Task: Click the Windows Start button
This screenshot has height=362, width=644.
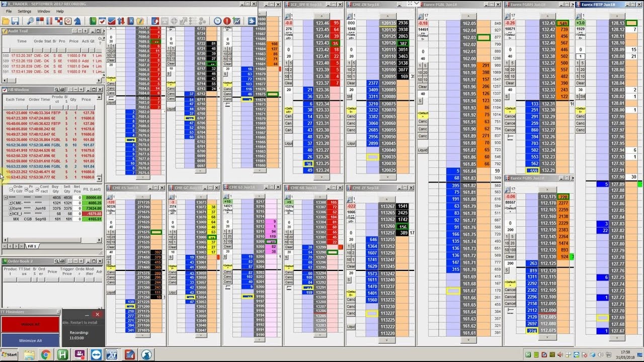Action: [x=10, y=354]
